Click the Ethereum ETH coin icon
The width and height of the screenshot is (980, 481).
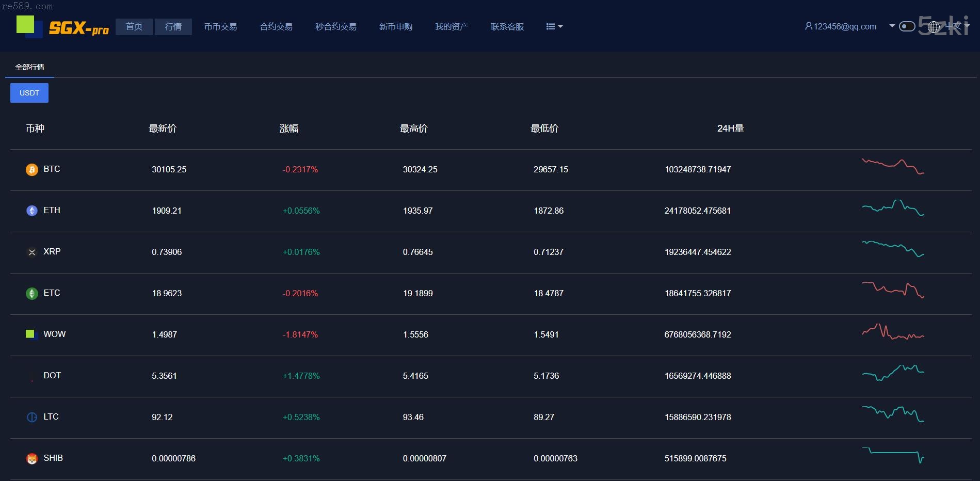(32, 211)
